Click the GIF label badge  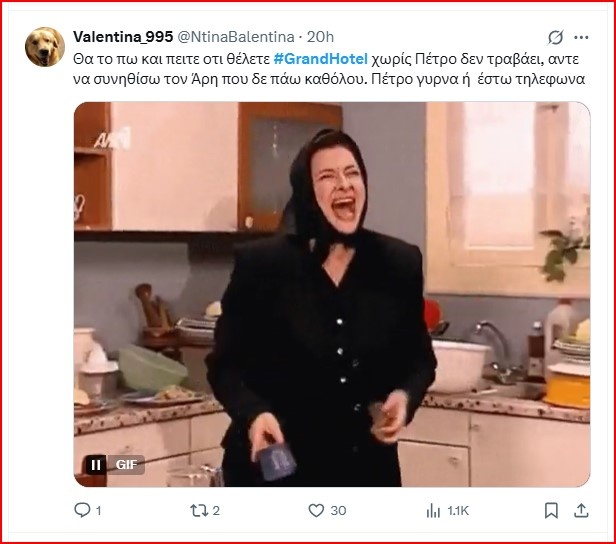pos(126,465)
